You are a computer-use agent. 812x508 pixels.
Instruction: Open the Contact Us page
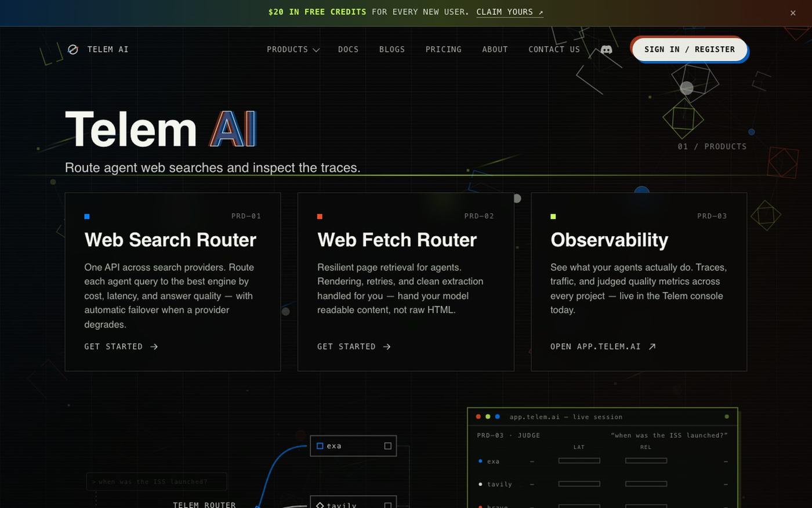click(554, 49)
